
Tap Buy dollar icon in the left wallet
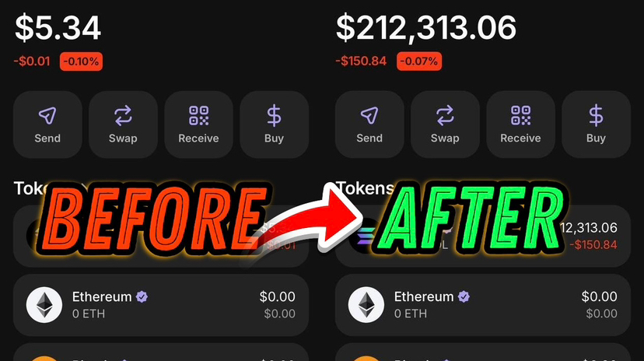click(x=274, y=115)
